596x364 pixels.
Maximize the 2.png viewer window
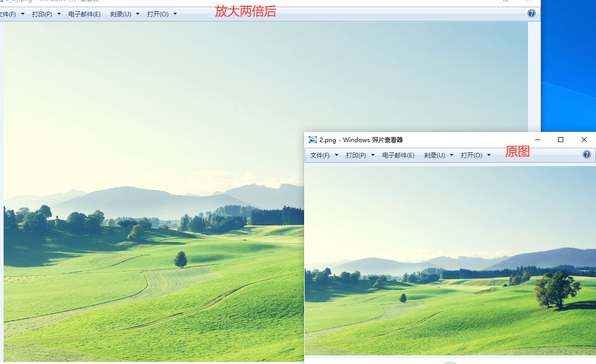(560, 139)
